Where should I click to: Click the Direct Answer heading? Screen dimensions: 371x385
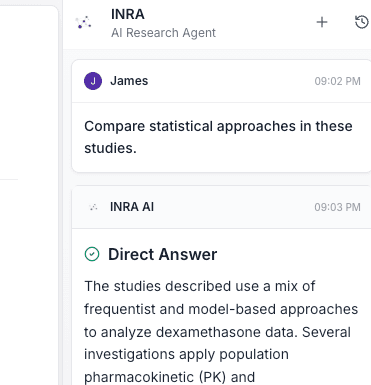[x=163, y=254]
